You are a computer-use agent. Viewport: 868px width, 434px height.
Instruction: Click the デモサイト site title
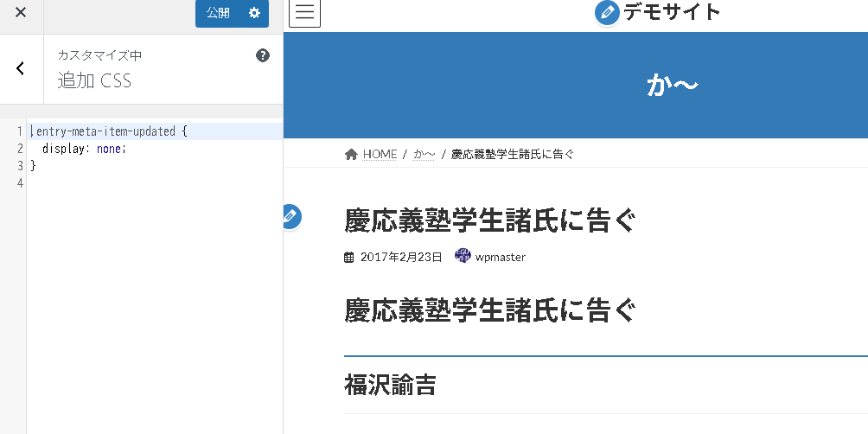point(672,11)
